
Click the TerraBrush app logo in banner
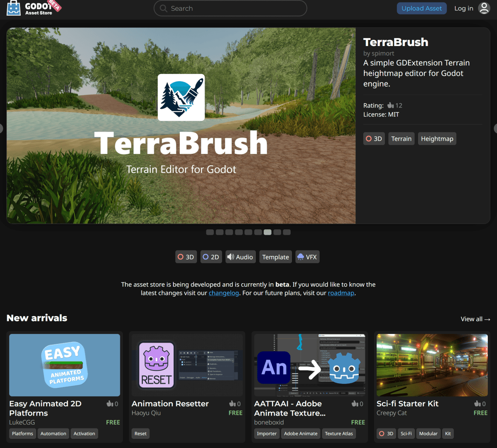(181, 97)
